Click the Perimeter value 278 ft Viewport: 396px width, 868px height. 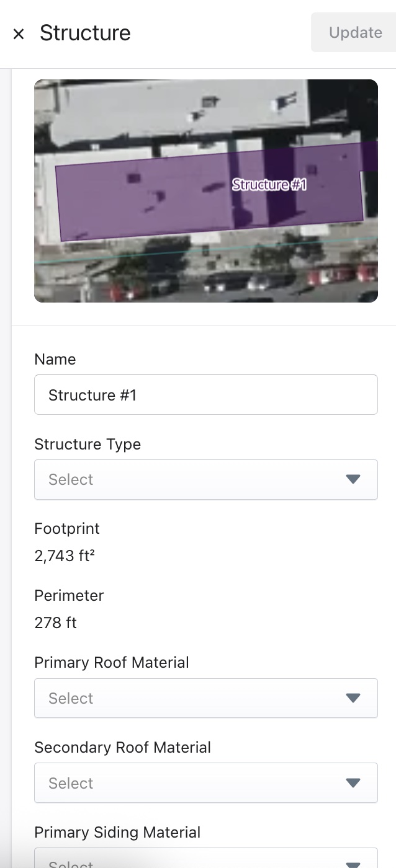[x=56, y=622]
